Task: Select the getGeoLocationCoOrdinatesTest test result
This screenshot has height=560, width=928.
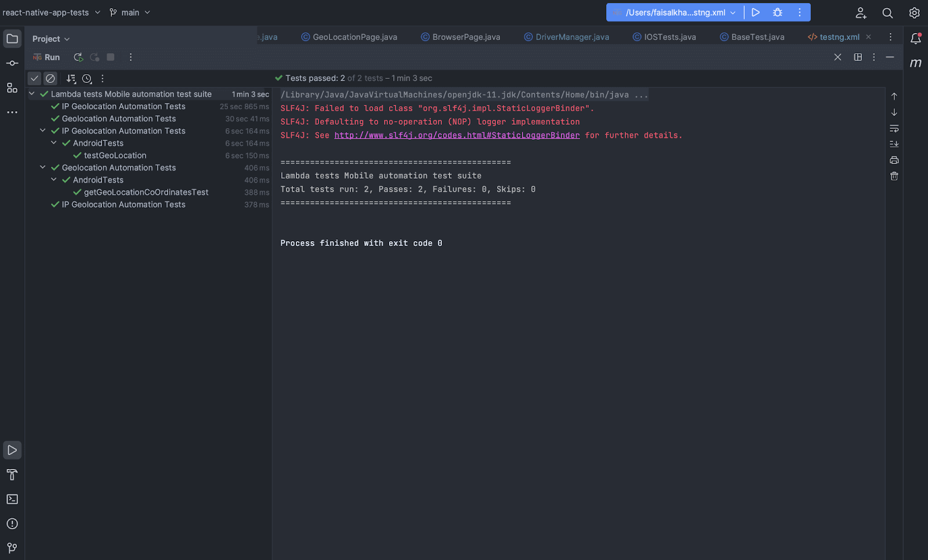Action: point(146,192)
